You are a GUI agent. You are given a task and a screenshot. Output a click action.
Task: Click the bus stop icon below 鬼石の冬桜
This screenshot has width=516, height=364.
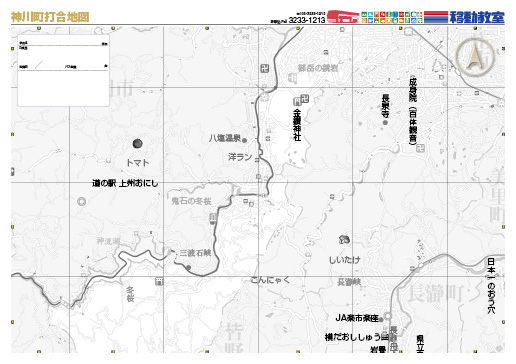[x=213, y=218]
